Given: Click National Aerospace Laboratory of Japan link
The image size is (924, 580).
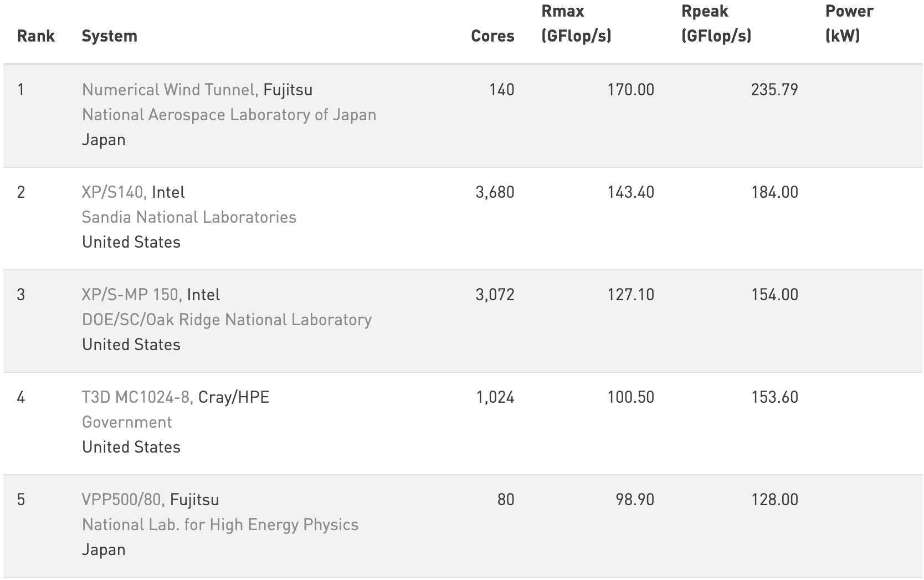Looking at the screenshot, I should tap(229, 115).
